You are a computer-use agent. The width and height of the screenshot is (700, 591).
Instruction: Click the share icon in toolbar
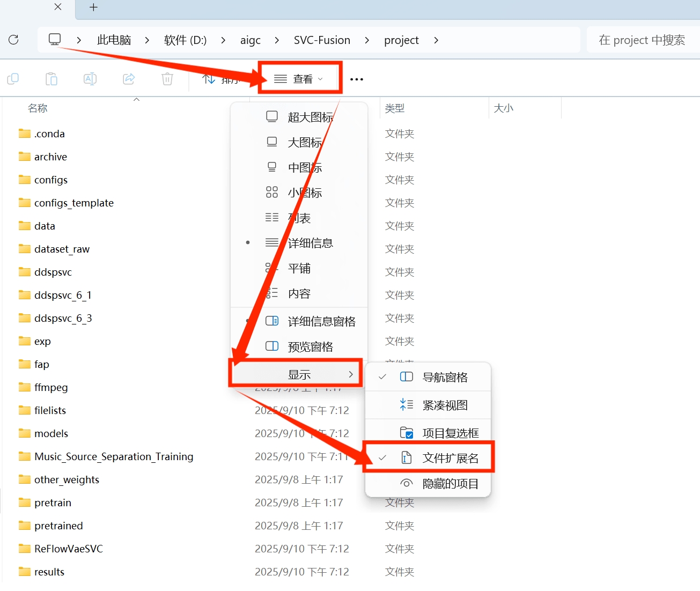point(129,79)
